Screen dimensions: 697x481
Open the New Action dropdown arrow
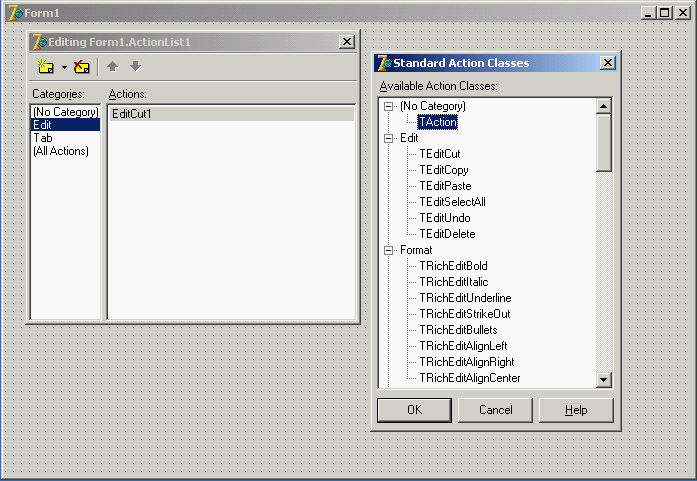pos(63,67)
